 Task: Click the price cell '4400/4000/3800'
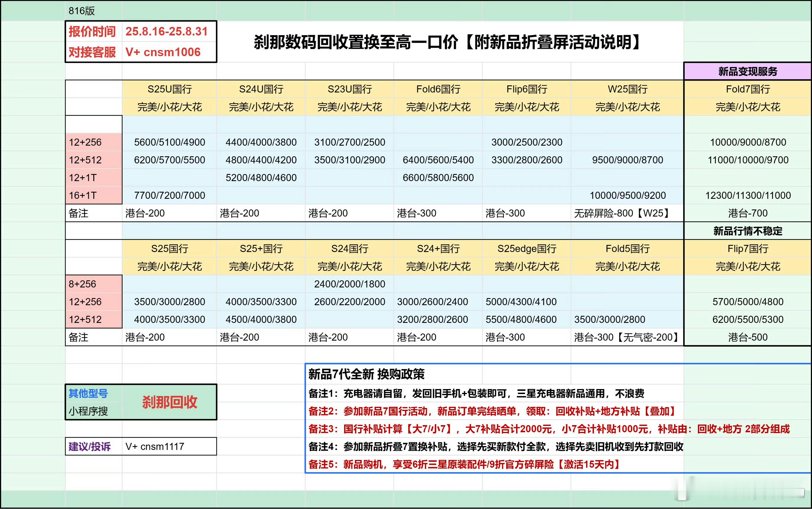coord(261,142)
